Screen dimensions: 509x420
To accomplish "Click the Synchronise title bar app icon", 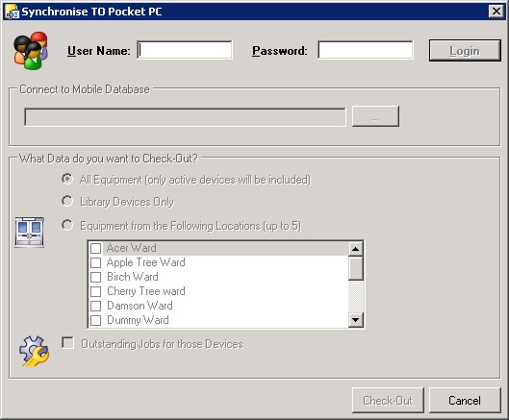I will 12,12.
